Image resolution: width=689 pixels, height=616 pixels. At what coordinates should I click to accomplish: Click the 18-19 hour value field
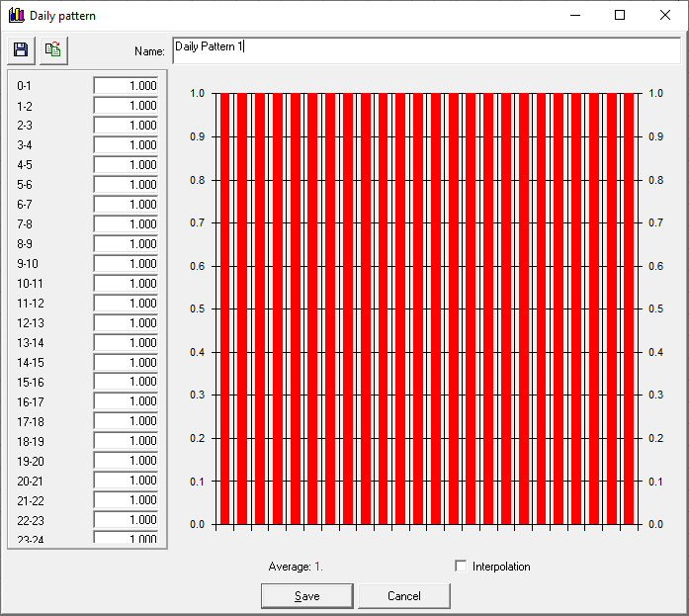[x=126, y=441]
